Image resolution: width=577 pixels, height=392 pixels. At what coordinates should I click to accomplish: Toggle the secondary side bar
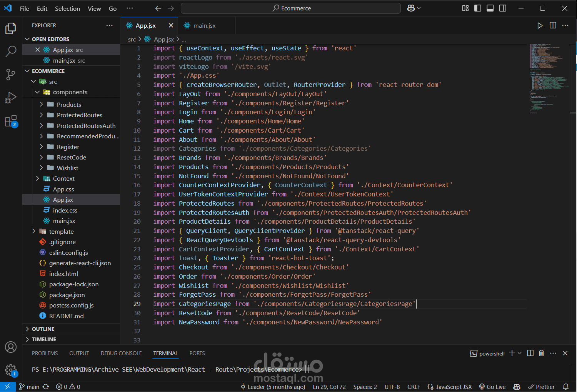(502, 8)
